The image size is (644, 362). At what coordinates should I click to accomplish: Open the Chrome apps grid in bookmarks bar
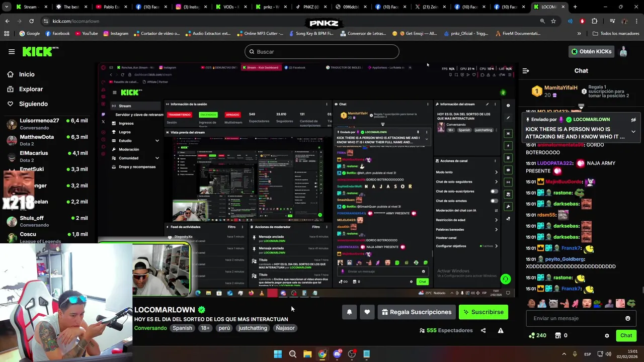(x=7, y=34)
